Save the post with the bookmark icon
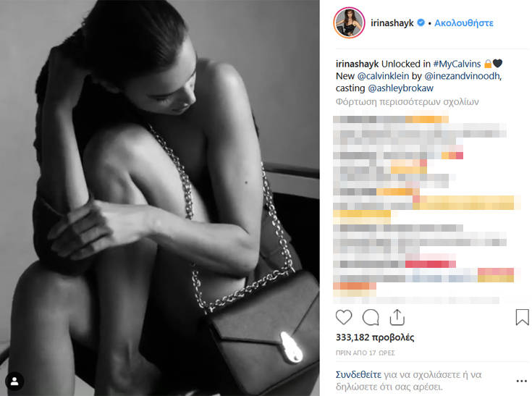 [x=522, y=317]
